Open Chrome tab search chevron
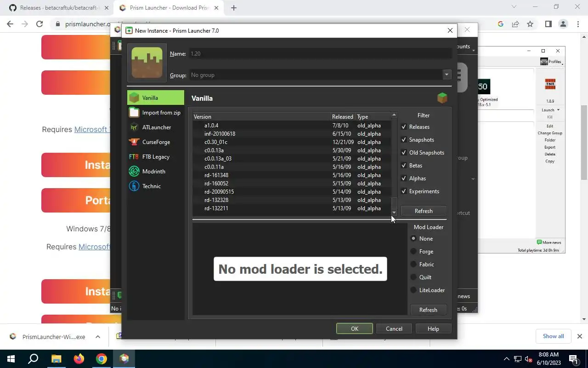Viewport: 588px width, 368px height. 514,7
